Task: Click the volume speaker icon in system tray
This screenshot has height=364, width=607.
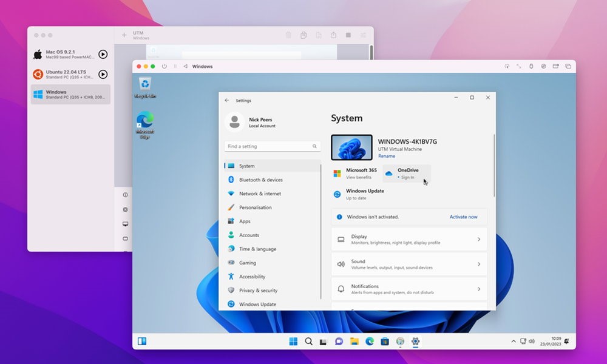Action: click(x=532, y=341)
